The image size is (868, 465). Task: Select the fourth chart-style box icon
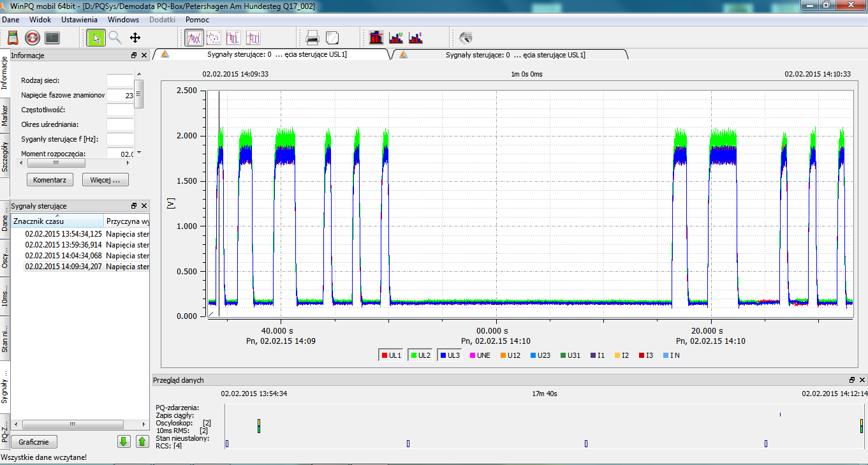tap(253, 38)
